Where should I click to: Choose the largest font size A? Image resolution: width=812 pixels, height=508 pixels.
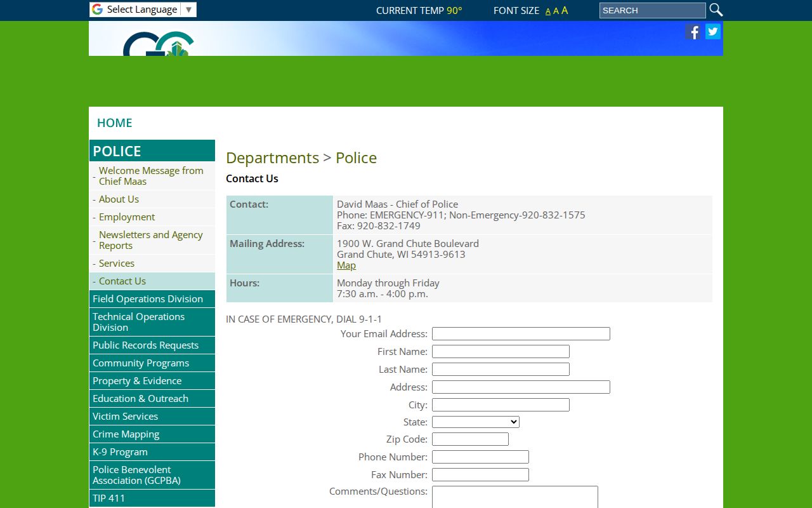[565, 10]
